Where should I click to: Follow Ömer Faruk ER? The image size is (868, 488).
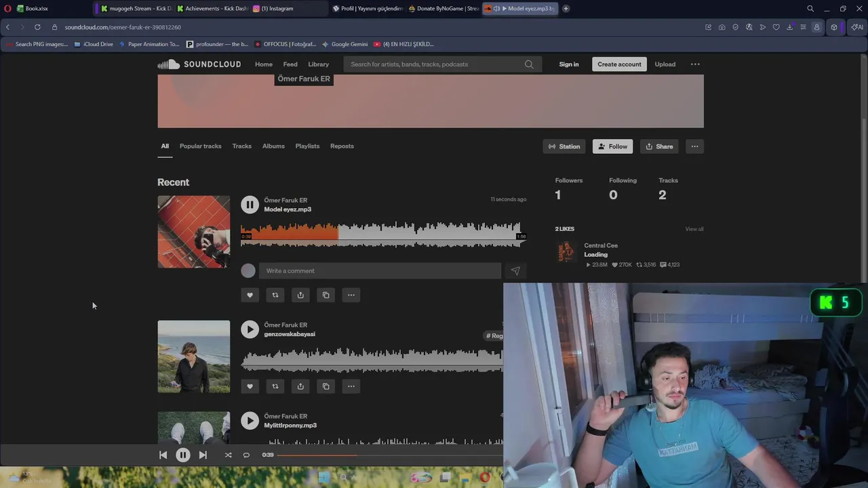612,146
